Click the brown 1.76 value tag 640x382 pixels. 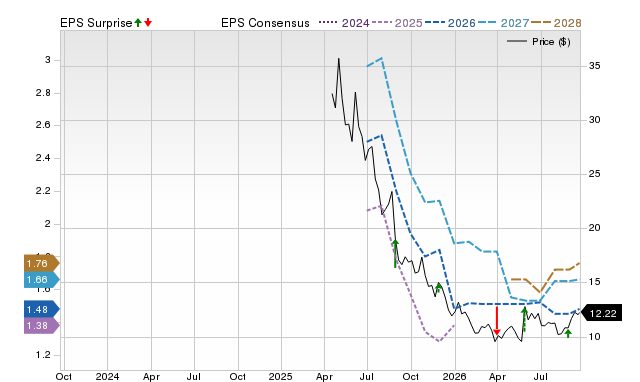tap(41, 263)
